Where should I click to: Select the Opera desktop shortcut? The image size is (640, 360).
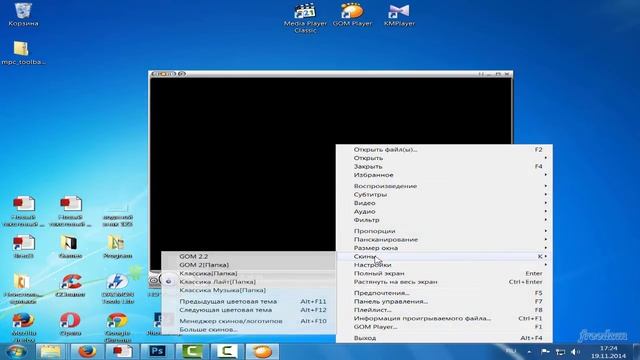pyautogui.click(x=70, y=324)
